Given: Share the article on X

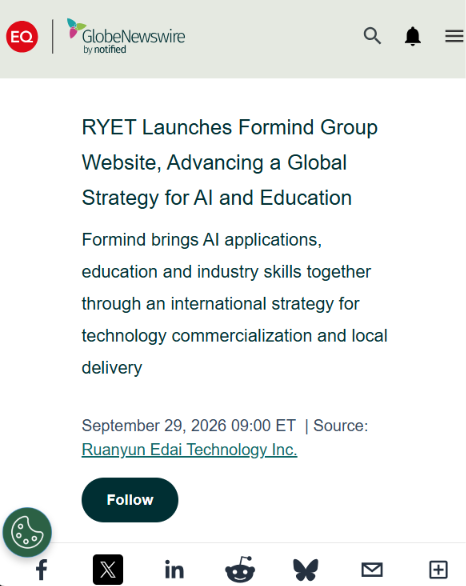Looking at the screenshot, I should click(x=108, y=570).
